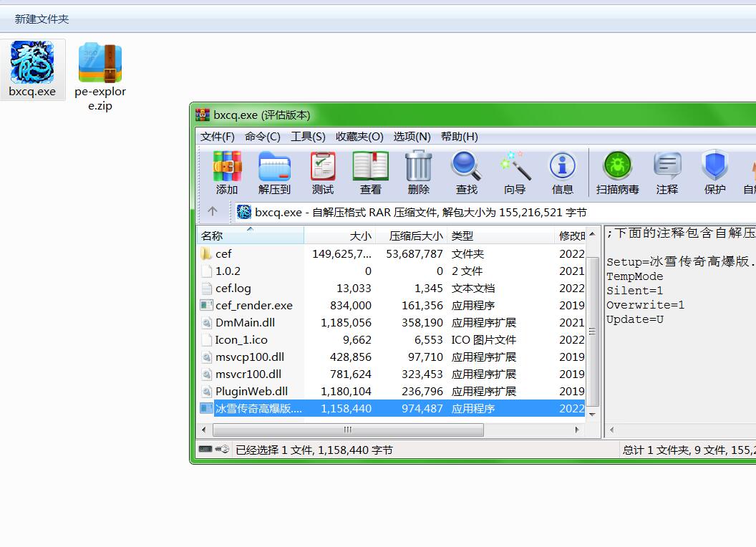The width and height of the screenshot is (756, 547).
Task: Click the file list horizontal scrollbar
Action: tap(348, 430)
